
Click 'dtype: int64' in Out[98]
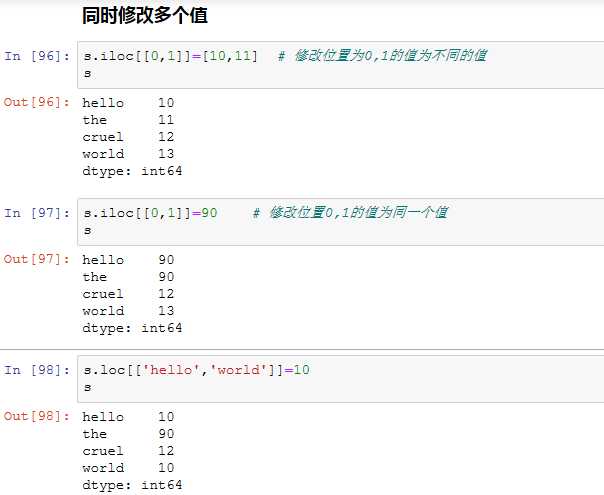click(x=132, y=485)
